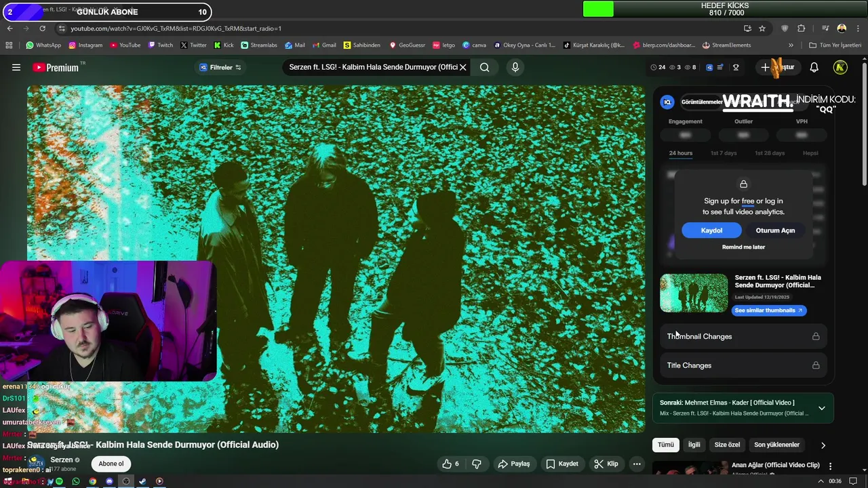Expand the Thumbnail Changes section
Image resolution: width=868 pixels, height=488 pixels.
coord(743,336)
